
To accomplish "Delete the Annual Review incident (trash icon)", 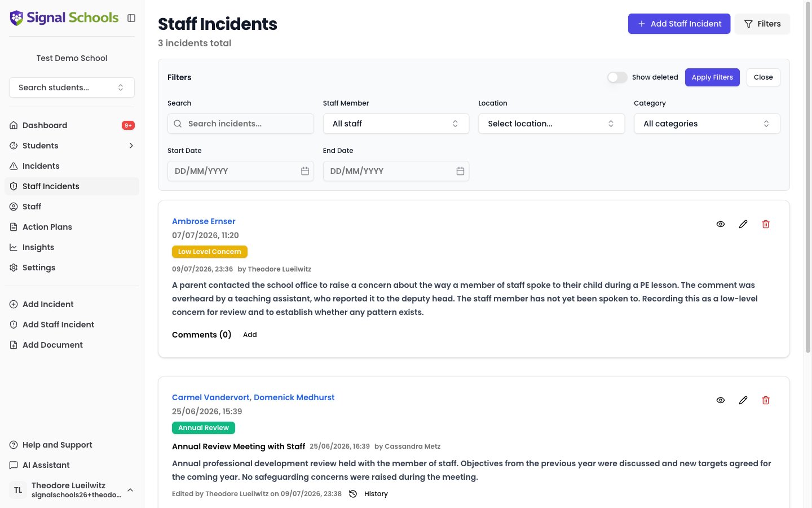I will [766, 400].
